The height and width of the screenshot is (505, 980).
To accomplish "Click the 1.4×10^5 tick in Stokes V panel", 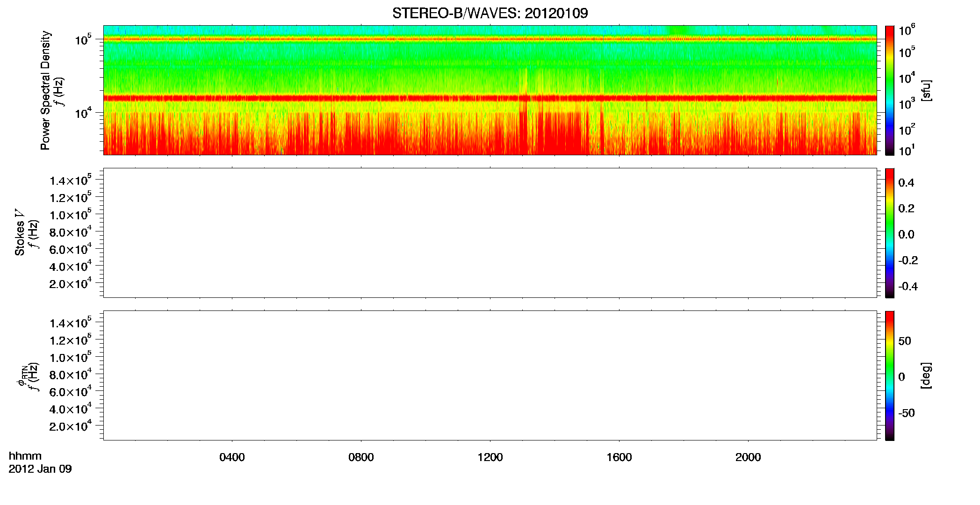I will [71, 180].
